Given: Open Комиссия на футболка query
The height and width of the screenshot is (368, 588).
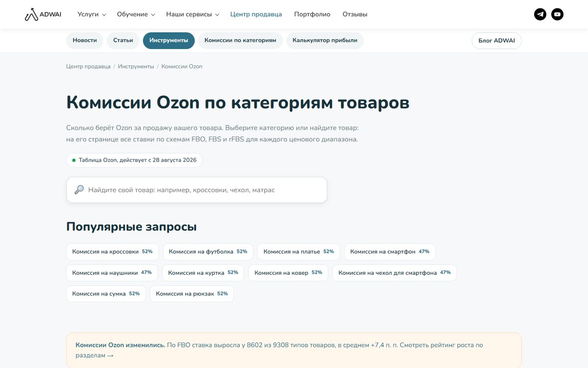Looking at the screenshot, I should coord(208,252).
